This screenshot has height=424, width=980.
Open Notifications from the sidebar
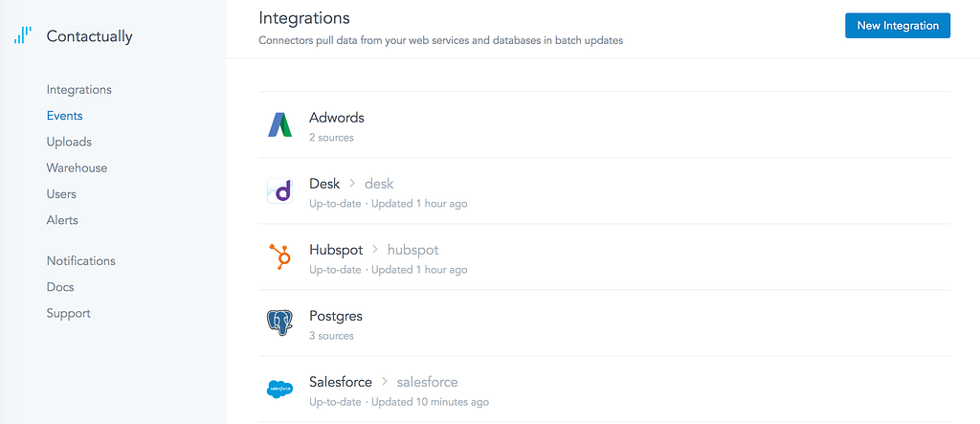click(80, 260)
